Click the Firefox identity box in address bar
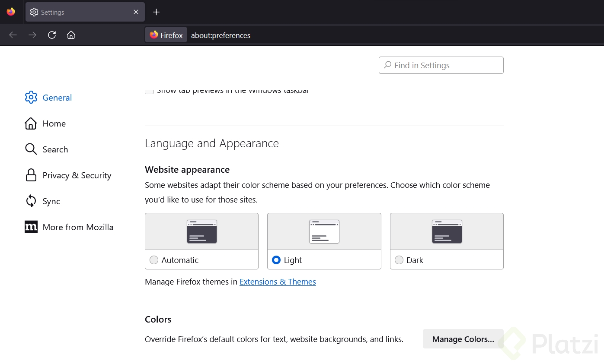 tap(166, 35)
